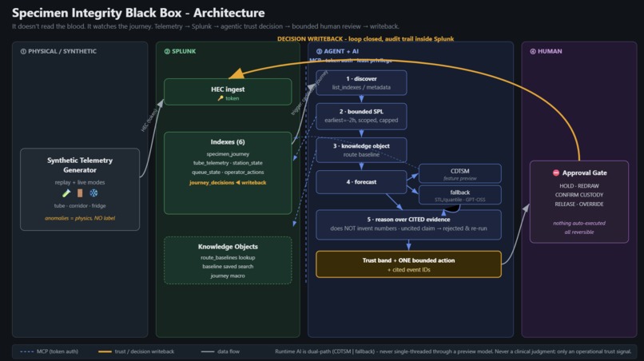
Task: Click step 3 - knowledge object box
Action: tap(361, 150)
